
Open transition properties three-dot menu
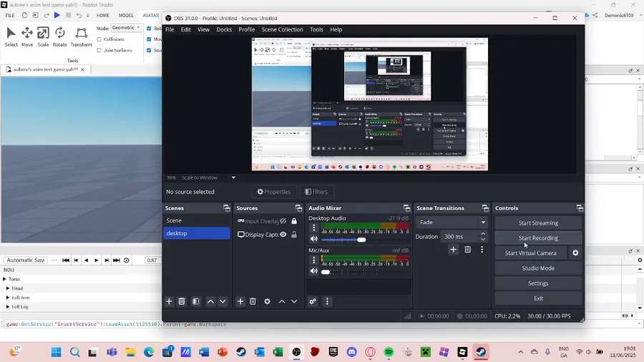pos(482,250)
